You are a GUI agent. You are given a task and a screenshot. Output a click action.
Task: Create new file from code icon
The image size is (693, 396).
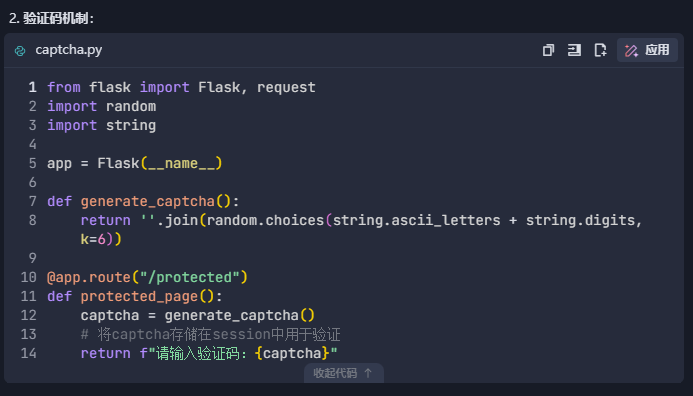(600, 50)
